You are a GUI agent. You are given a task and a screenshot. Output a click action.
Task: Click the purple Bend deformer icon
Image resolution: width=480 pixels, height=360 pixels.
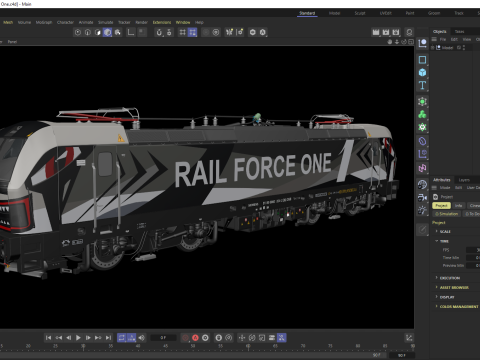tap(422, 141)
